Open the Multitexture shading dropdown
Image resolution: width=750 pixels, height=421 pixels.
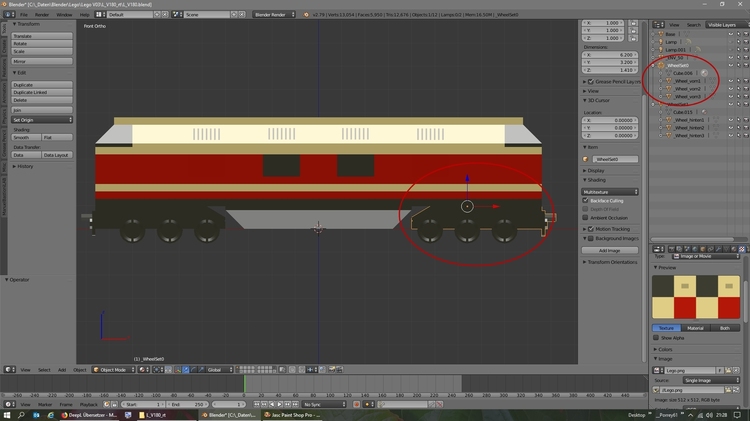[610, 192]
